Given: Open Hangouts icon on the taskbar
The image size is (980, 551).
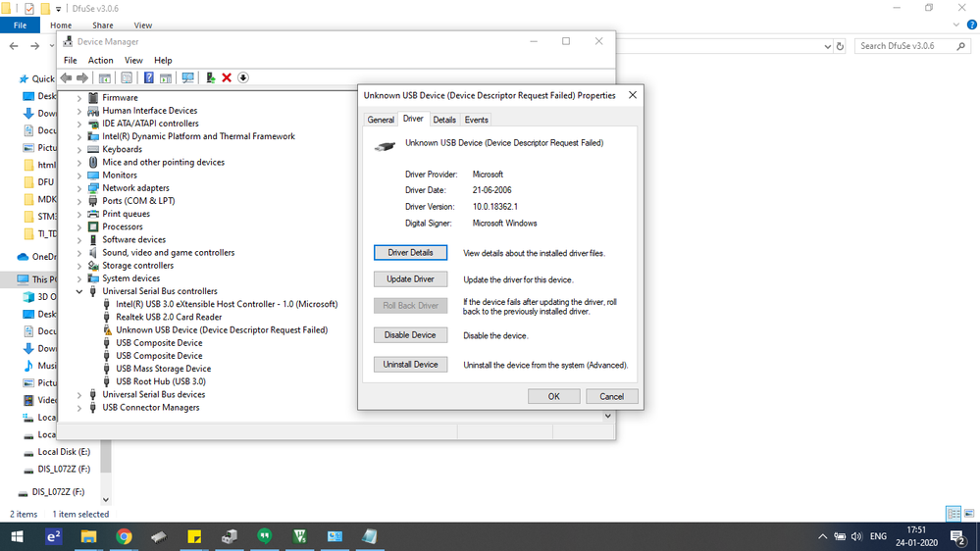Looking at the screenshot, I should click(265, 536).
